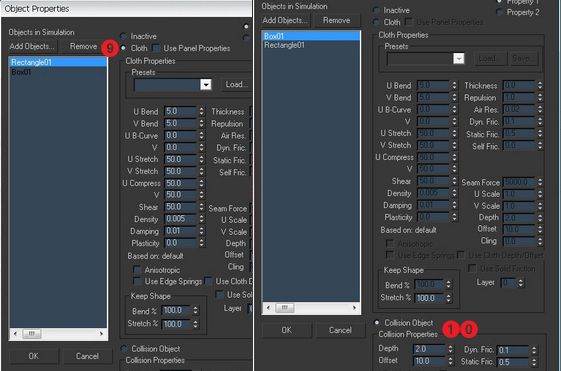
Task: Select Rectangle01 in the right dialog list
Action: (311, 45)
